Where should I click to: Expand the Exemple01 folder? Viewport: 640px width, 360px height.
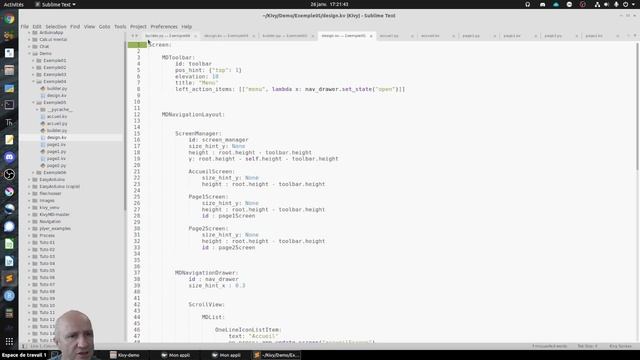(x=33, y=60)
